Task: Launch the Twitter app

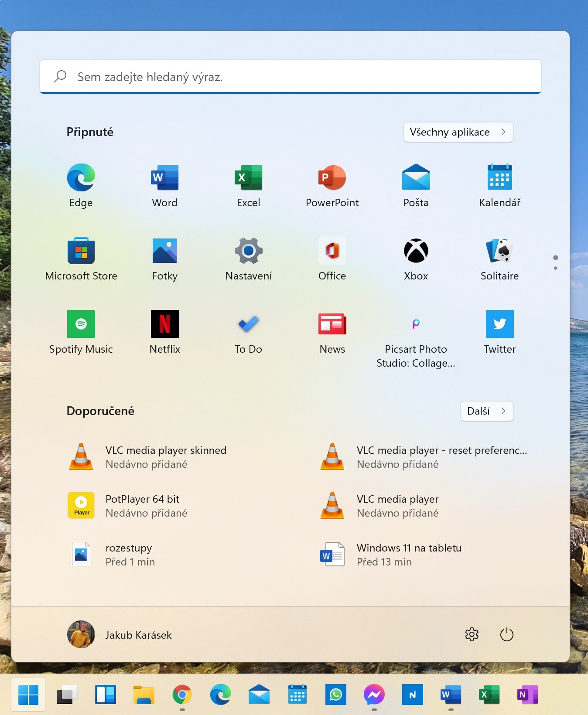Action: 500,332
